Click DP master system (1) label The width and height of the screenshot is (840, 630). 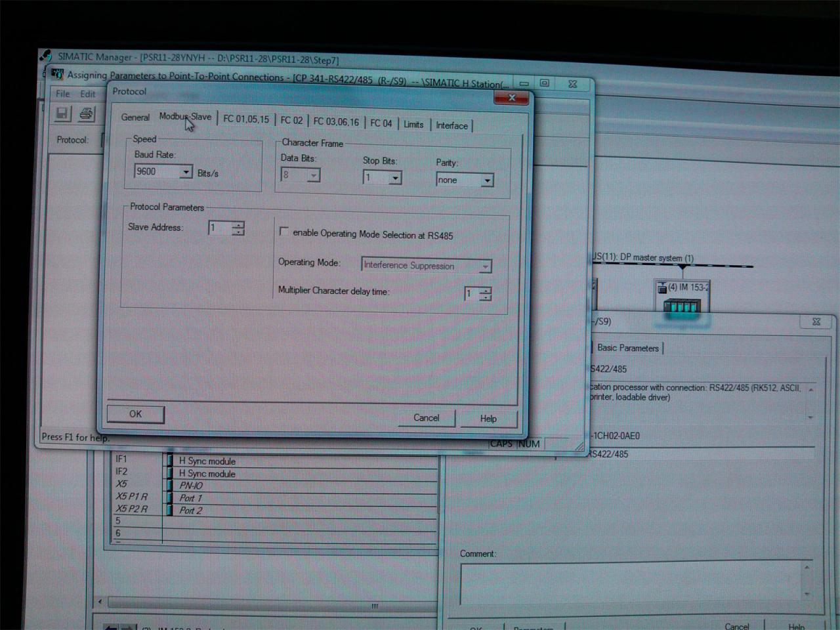tap(657, 258)
